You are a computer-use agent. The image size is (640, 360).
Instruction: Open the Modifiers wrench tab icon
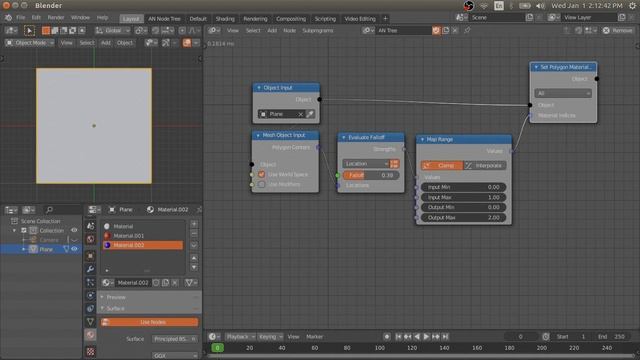pyautogui.click(x=91, y=269)
